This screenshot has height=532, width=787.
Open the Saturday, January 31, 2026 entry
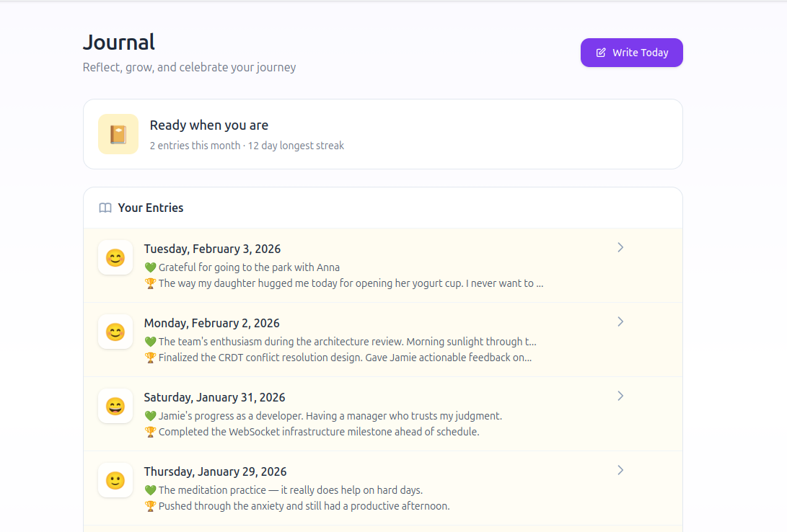[383, 414]
